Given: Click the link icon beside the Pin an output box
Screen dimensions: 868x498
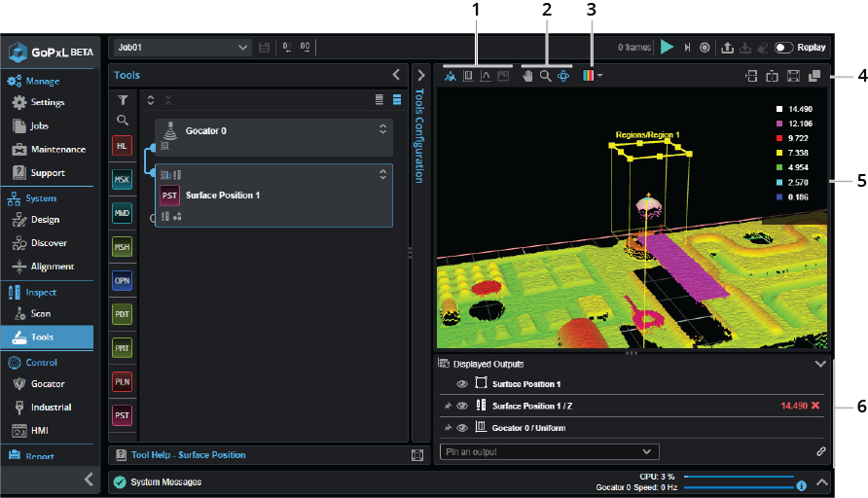Looking at the screenshot, I should point(820,451).
